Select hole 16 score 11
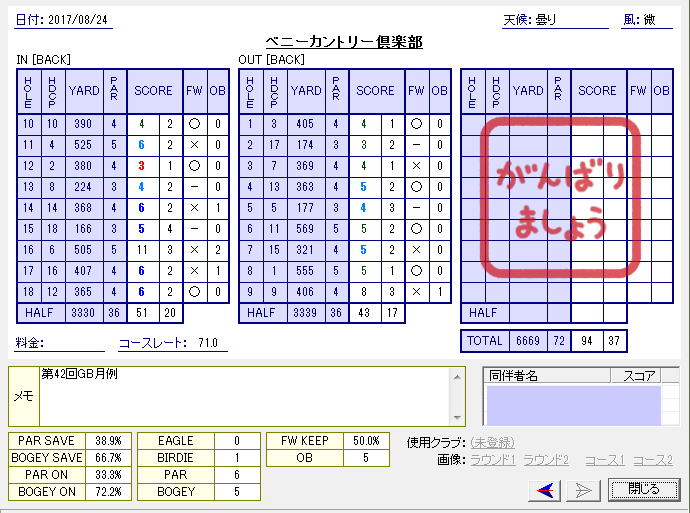This screenshot has width=690, height=513. (143, 250)
